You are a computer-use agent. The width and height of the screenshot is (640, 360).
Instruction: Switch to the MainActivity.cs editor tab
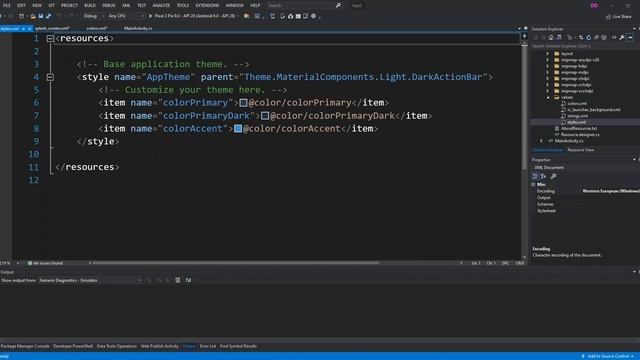pyautogui.click(x=138, y=29)
